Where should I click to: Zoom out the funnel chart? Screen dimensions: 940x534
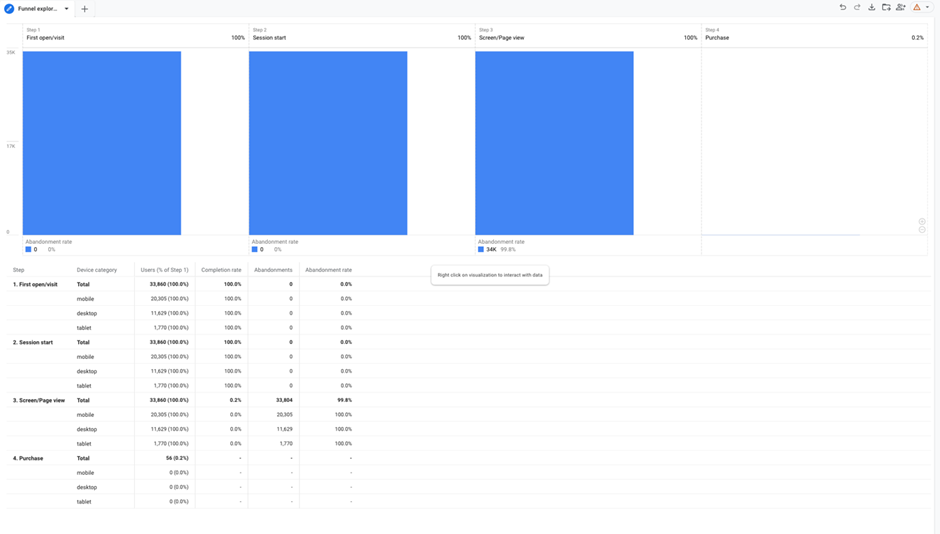(x=922, y=230)
